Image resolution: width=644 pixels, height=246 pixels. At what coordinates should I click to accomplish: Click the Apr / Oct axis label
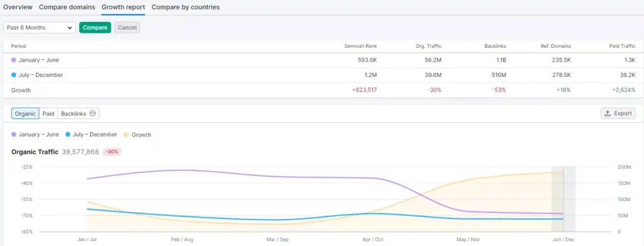pos(373,239)
